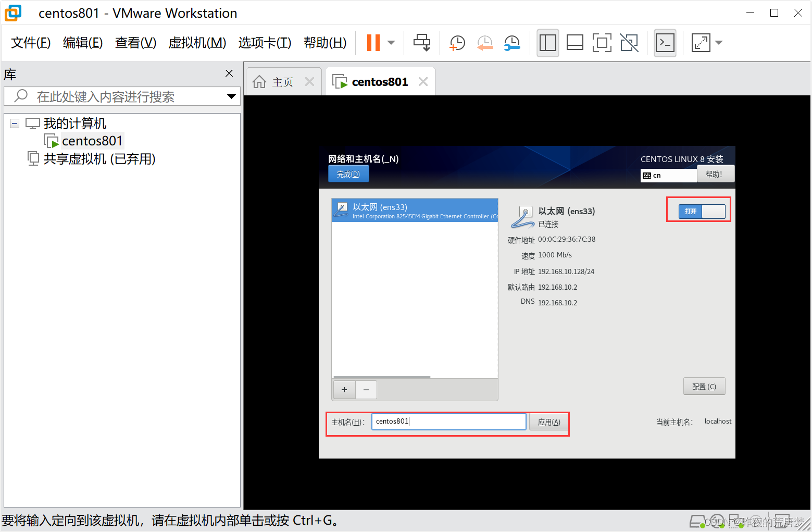This screenshot has height=532, width=812.
Task: Toggle the library sidebar view icon
Action: [x=548, y=43]
